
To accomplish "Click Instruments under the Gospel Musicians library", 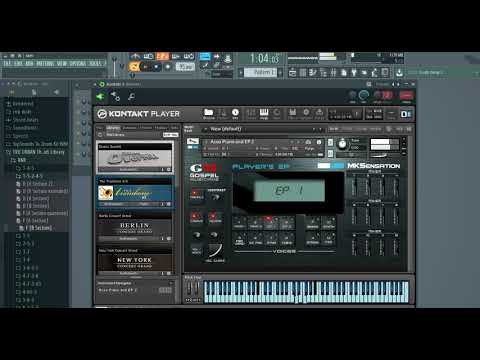I will 128,170.
